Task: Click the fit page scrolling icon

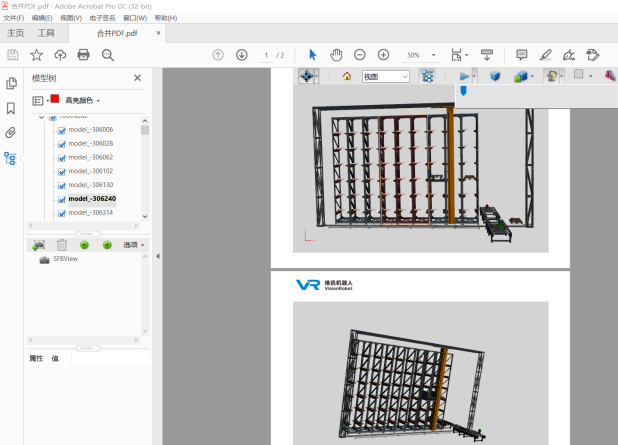Action: 456,55
